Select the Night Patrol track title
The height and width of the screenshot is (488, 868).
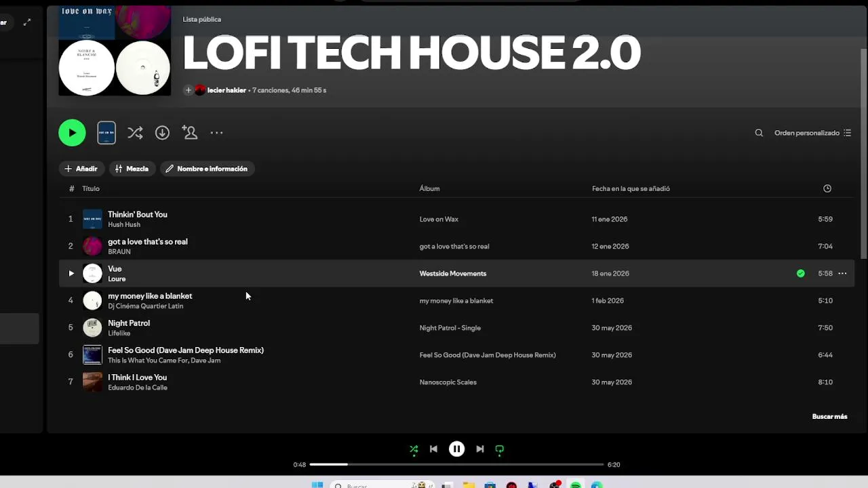pos(129,323)
